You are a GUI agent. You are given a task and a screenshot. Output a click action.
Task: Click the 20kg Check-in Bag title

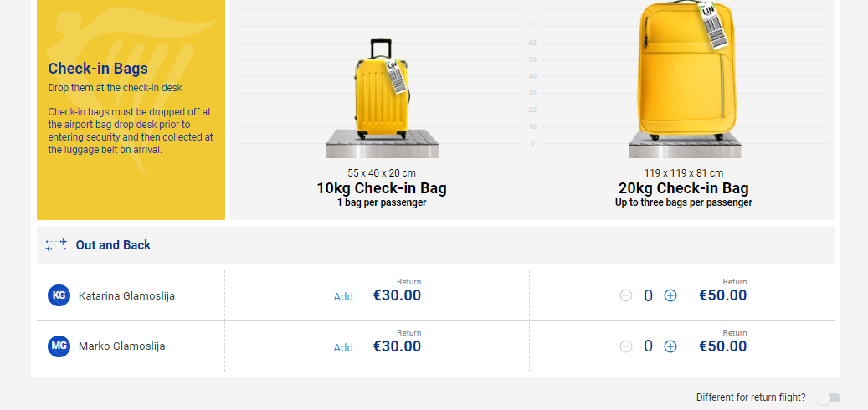coord(684,188)
